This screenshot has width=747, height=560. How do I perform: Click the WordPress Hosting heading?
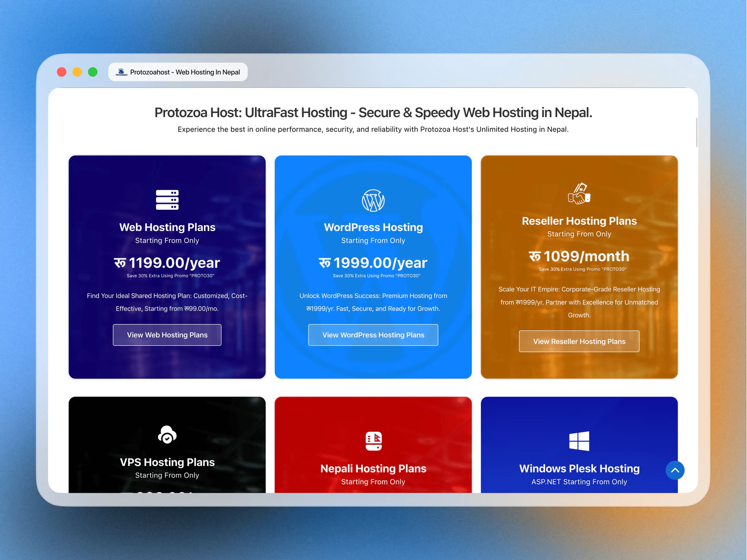373,227
